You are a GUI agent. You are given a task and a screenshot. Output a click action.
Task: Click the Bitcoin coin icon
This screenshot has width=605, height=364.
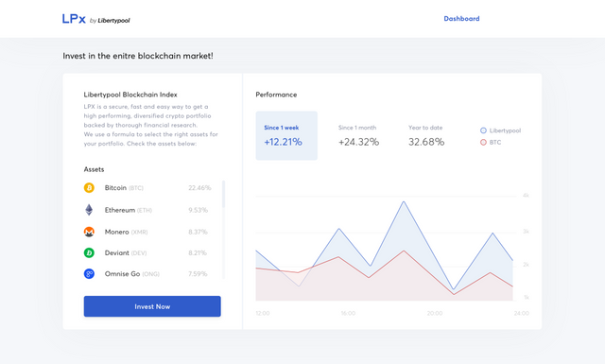[x=89, y=187]
